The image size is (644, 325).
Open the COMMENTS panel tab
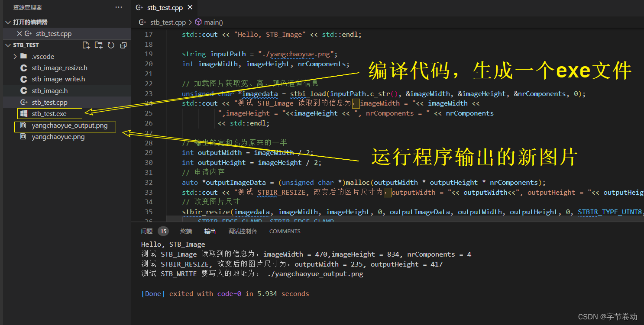[285, 232]
